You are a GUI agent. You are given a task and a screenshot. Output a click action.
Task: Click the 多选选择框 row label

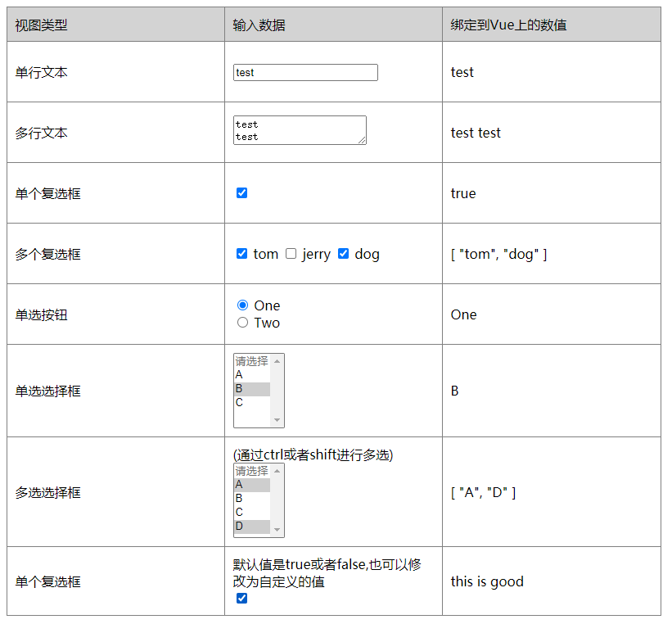(47, 492)
